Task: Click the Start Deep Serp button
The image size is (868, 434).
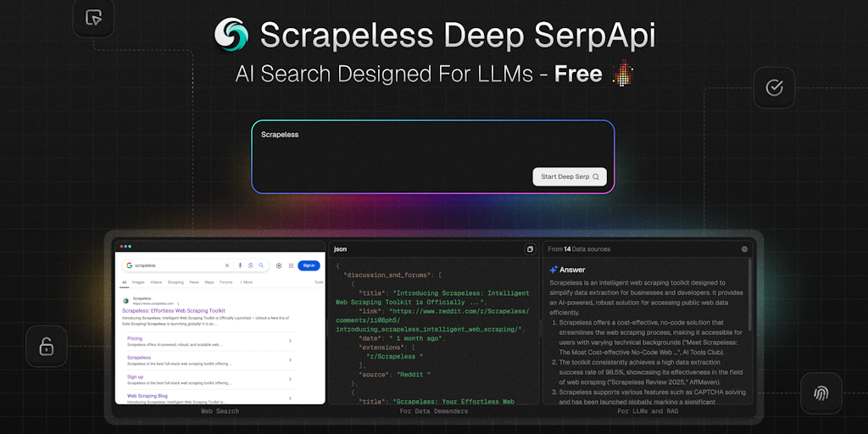Action: [570, 177]
